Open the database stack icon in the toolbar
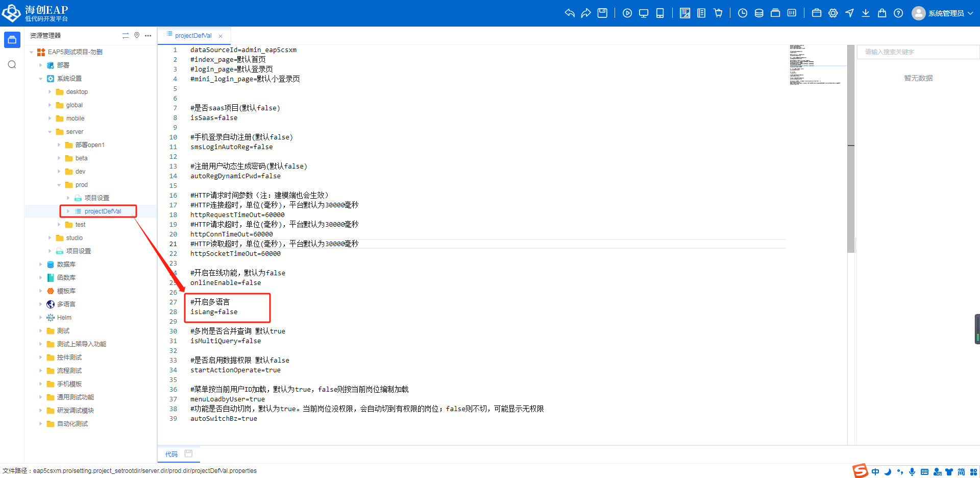Screen dimensions: 980x478 tap(759, 13)
